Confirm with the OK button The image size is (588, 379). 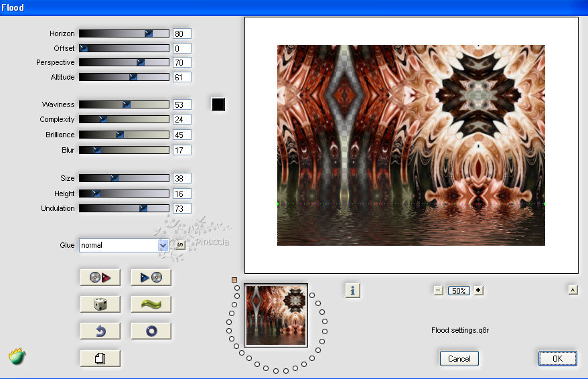(558, 359)
